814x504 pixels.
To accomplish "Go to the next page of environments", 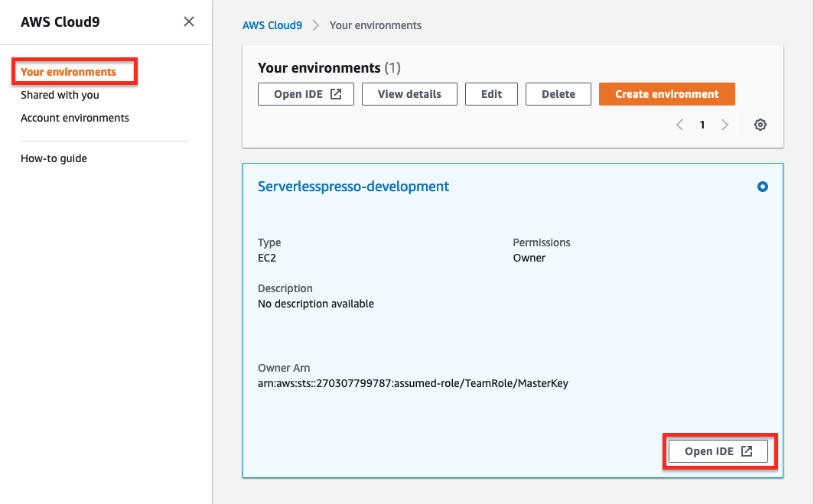I will (724, 125).
